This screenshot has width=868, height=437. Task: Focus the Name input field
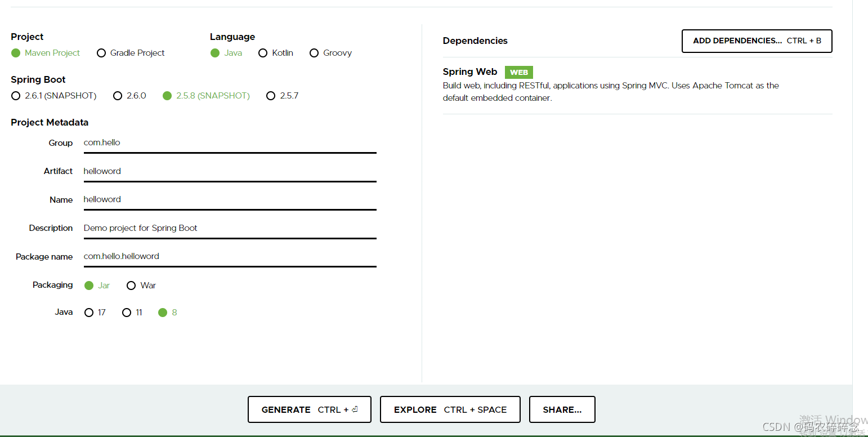coord(230,200)
